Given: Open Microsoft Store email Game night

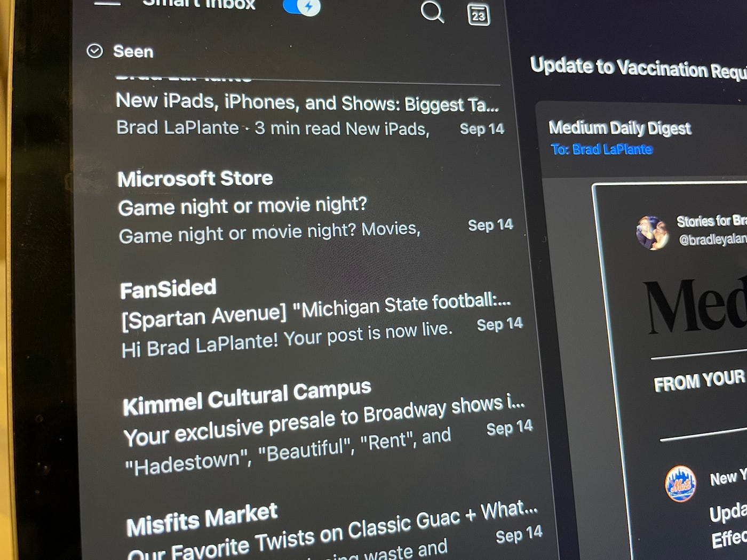Looking at the screenshot, I should tap(315, 206).
